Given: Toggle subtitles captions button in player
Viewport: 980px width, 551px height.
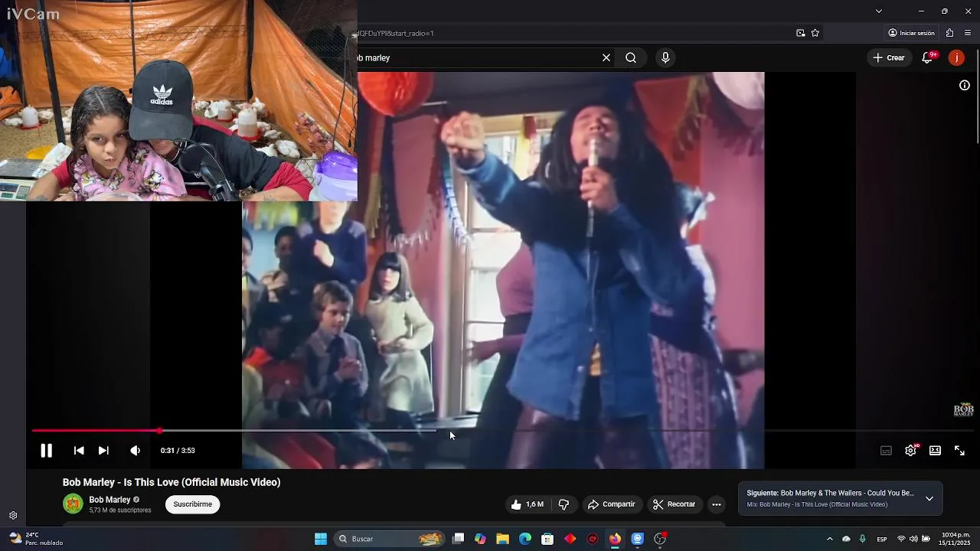Looking at the screenshot, I should click(886, 451).
